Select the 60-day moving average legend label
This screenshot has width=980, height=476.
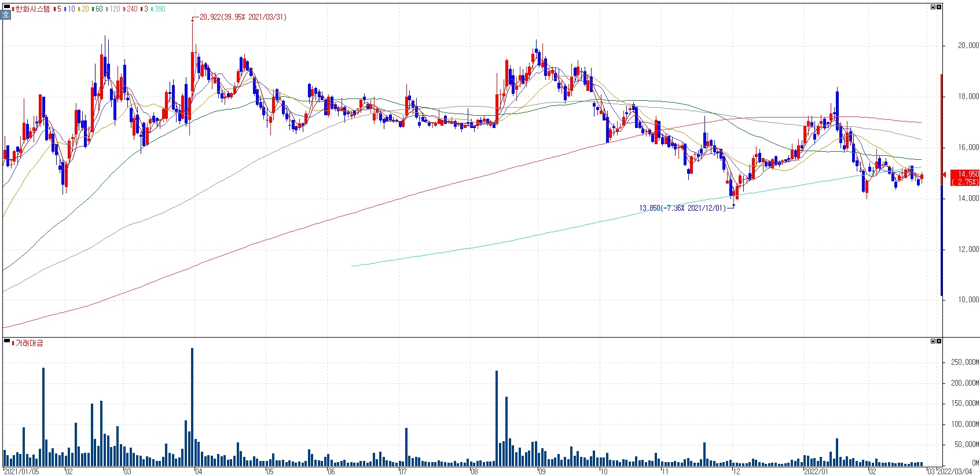tap(98, 9)
